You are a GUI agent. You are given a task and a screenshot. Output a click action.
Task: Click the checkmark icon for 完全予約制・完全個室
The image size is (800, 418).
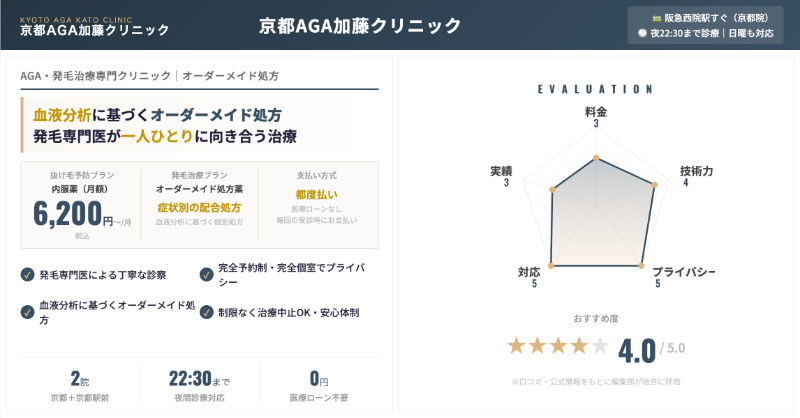(206, 274)
